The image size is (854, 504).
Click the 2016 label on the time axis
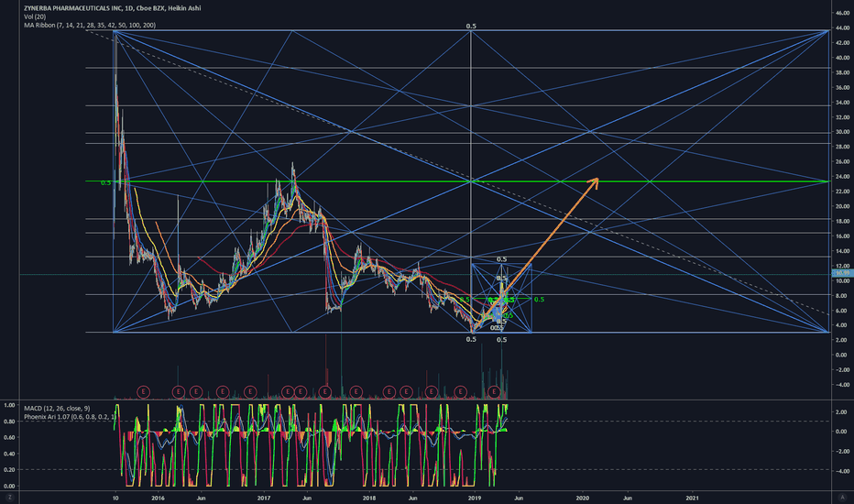[158, 498]
